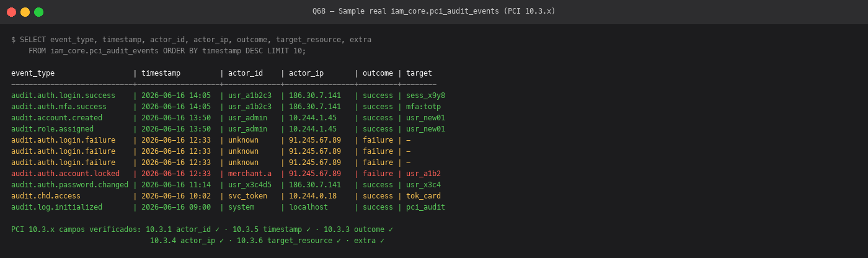Click the PCI 10.3.x campos verificados line
Viewport: 868px width, 258px height.
pos(202,229)
